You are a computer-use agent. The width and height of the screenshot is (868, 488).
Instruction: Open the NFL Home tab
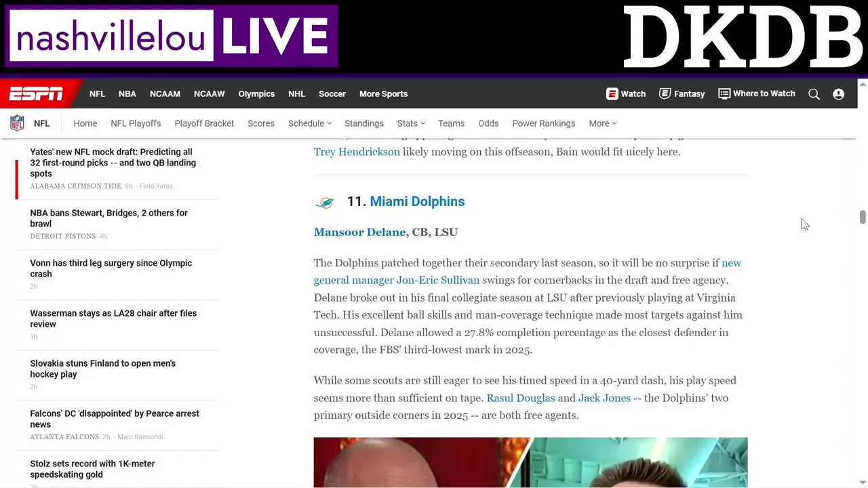pos(85,123)
